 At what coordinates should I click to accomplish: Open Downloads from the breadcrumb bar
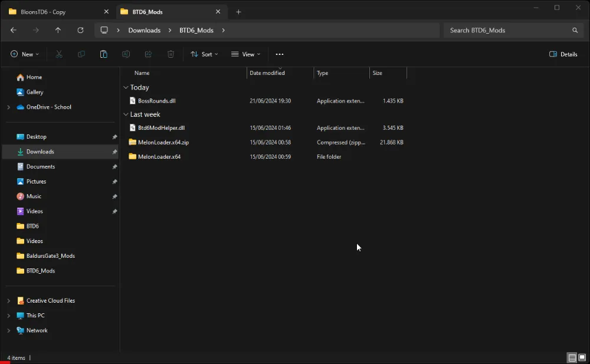144,30
